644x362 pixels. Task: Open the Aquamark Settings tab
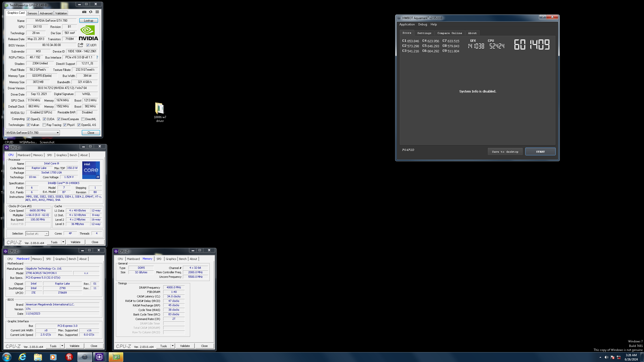point(424,33)
